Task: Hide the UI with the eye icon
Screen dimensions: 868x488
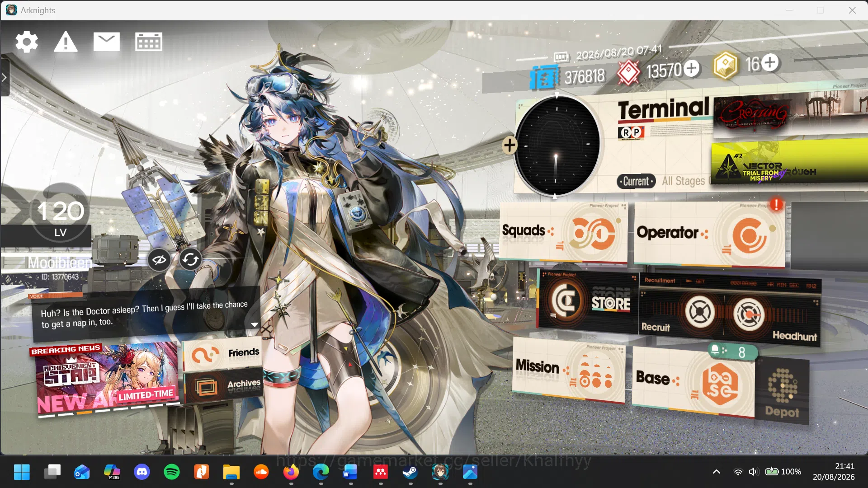Action: pos(159,260)
